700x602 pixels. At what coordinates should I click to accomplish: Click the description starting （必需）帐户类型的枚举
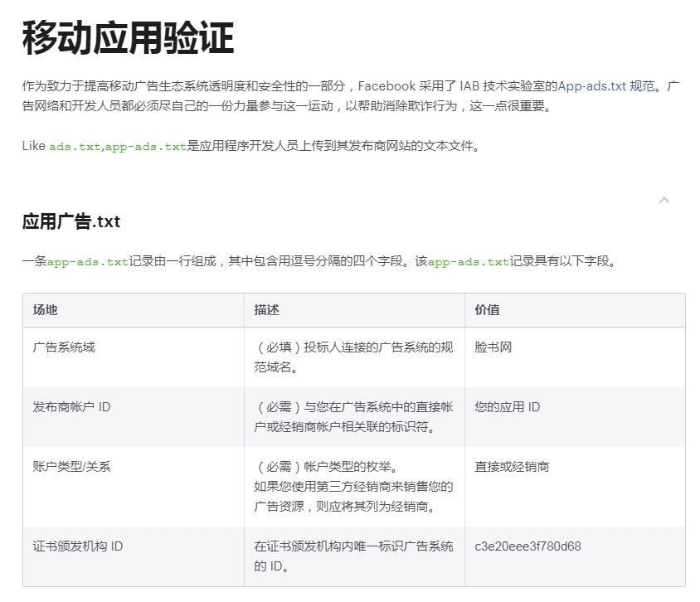coord(353,487)
